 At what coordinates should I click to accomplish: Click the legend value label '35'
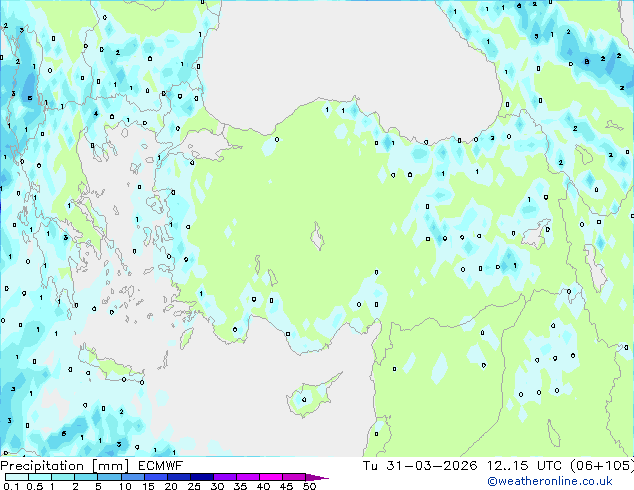(x=240, y=486)
